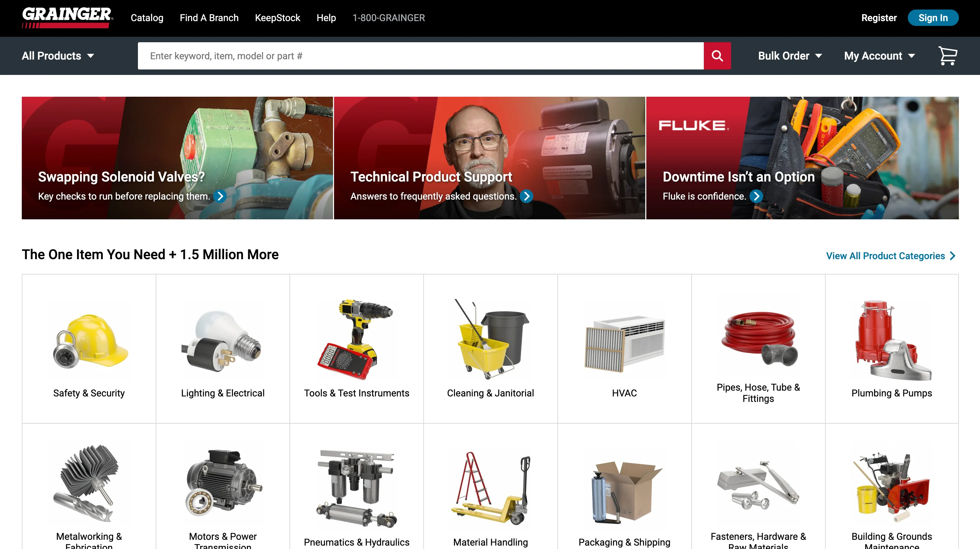Click the HVAC label
The width and height of the screenshot is (980, 549).
(x=624, y=393)
